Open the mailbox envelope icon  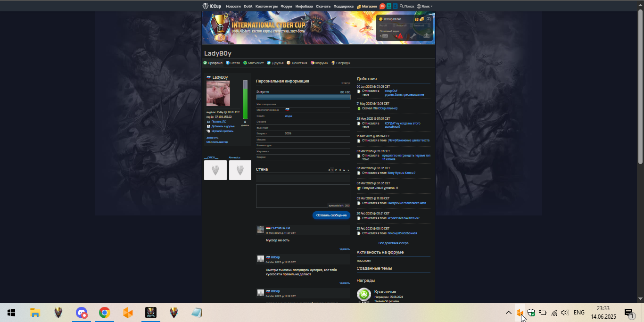point(385,36)
